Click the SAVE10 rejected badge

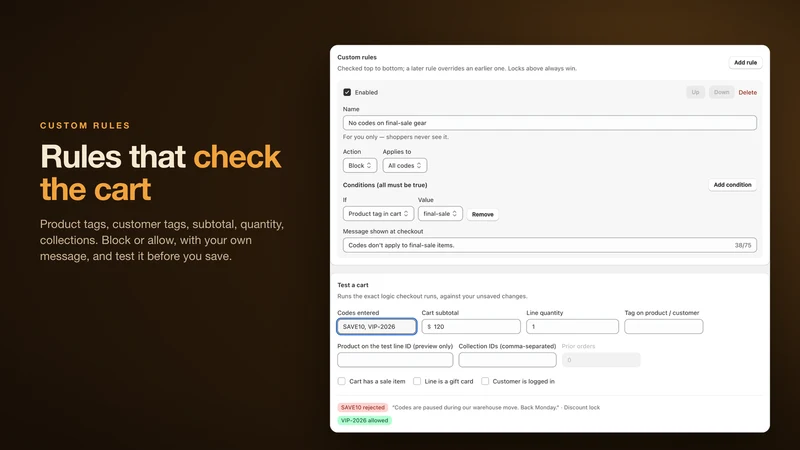tap(363, 407)
